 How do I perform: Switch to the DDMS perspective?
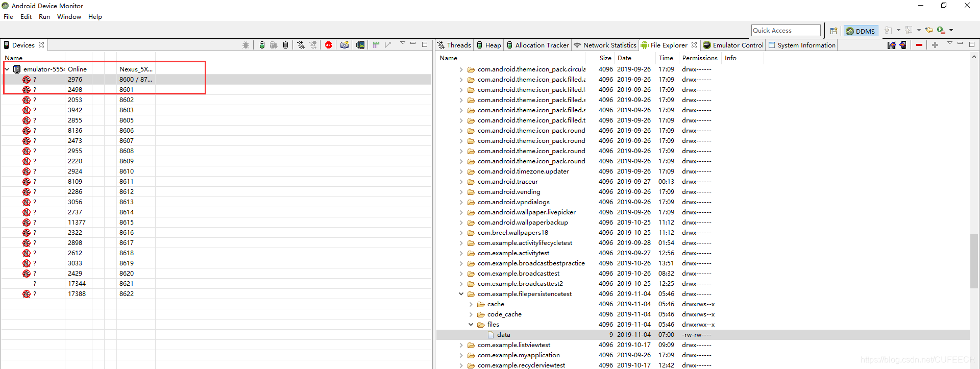click(x=861, y=31)
